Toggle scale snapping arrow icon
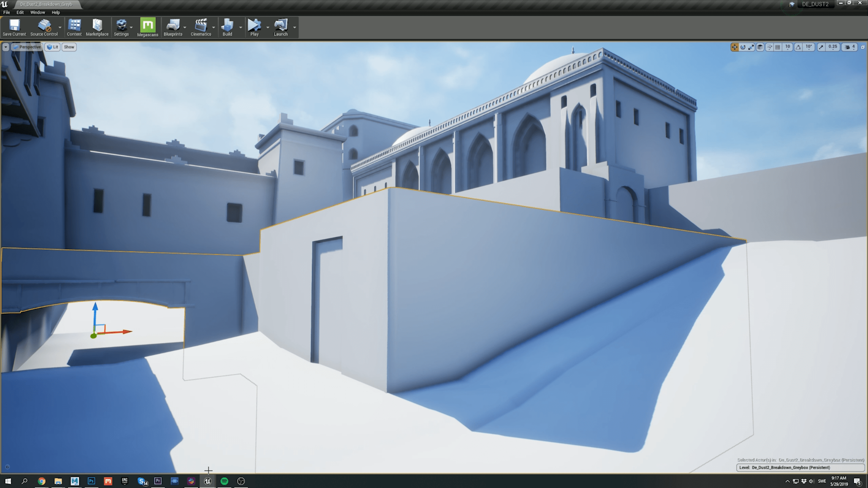The image size is (868, 488). click(x=821, y=47)
